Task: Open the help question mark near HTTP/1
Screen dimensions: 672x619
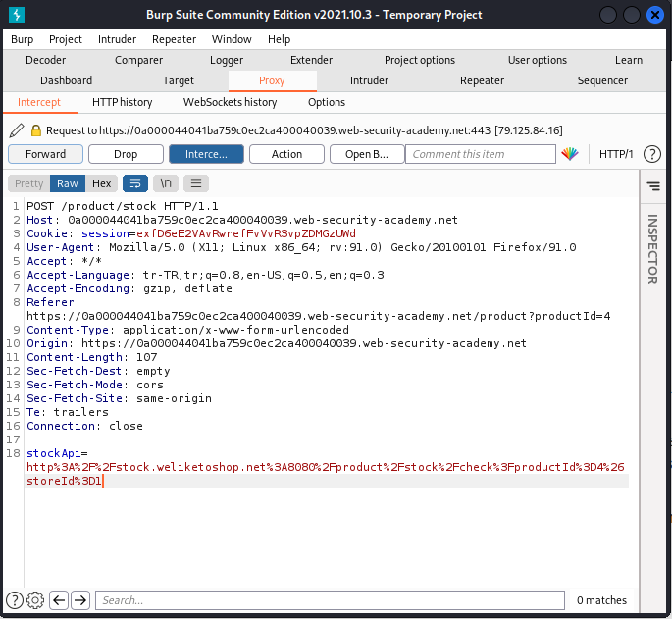Action: 651,154
